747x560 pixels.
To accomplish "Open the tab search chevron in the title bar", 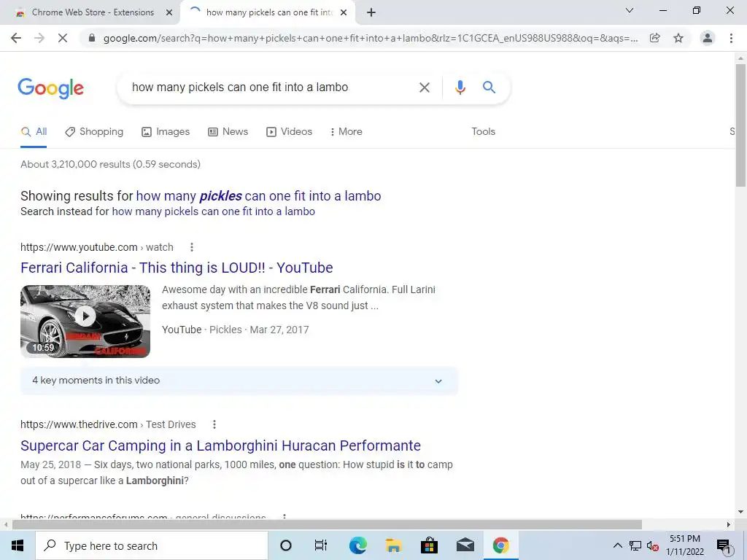I will click(630, 10).
